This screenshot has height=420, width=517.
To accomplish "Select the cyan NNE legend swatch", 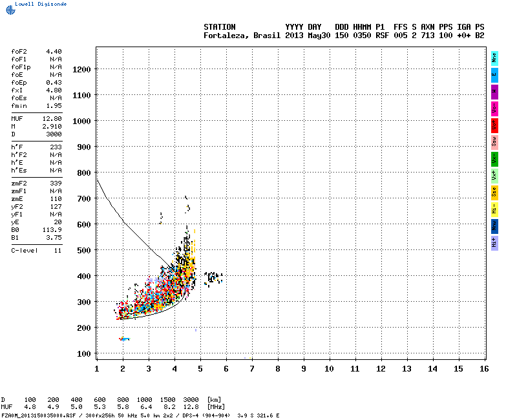I will (494, 58).
